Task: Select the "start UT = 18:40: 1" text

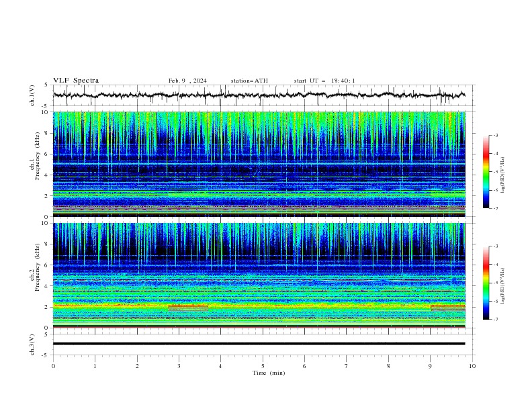Action: tap(324, 81)
